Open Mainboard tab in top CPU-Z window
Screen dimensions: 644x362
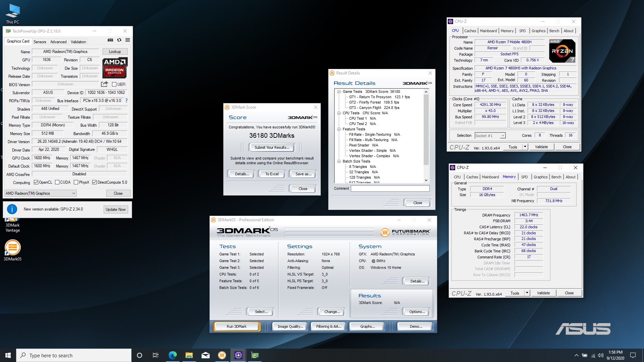click(488, 31)
